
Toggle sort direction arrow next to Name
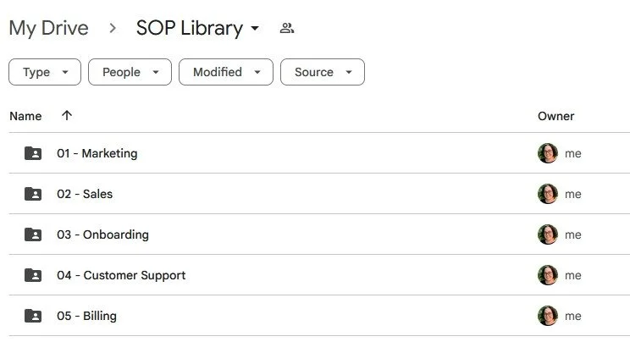pyautogui.click(x=67, y=116)
